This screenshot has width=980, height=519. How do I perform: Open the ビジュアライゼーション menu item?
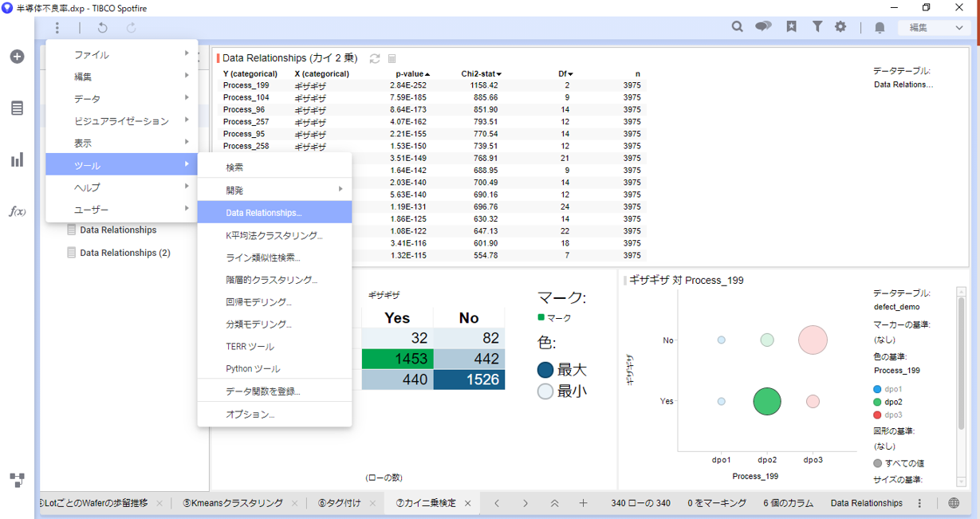122,121
